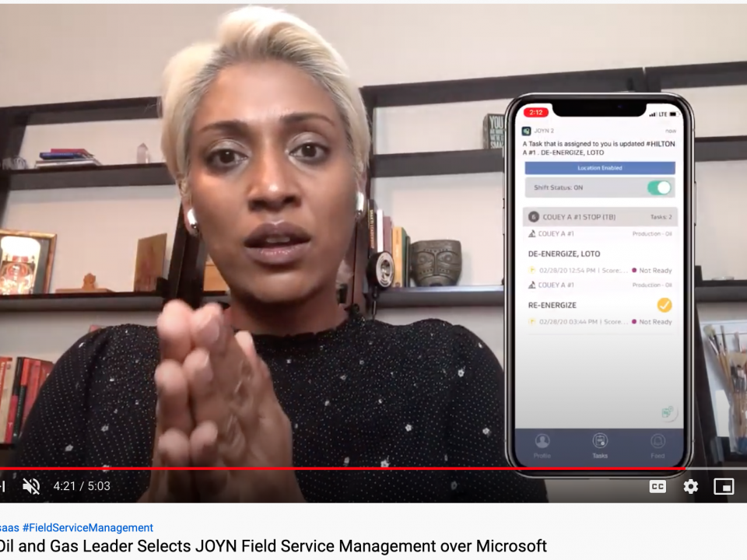747x560 pixels.
Task: Tap the numbered circle badge beside COUEY A #1 STOP
Action: (533, 217)
